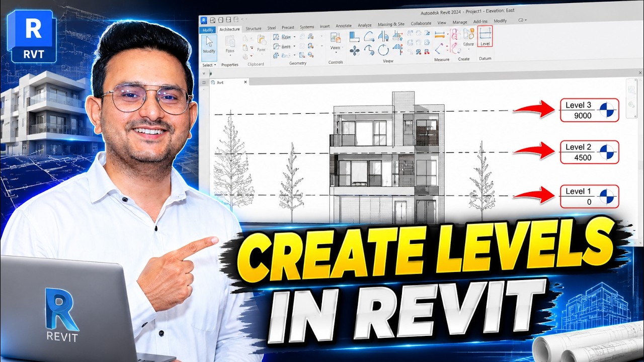Select the Move tool icon
Viewport: 644px width, 362px height.
tap(355, 50)
